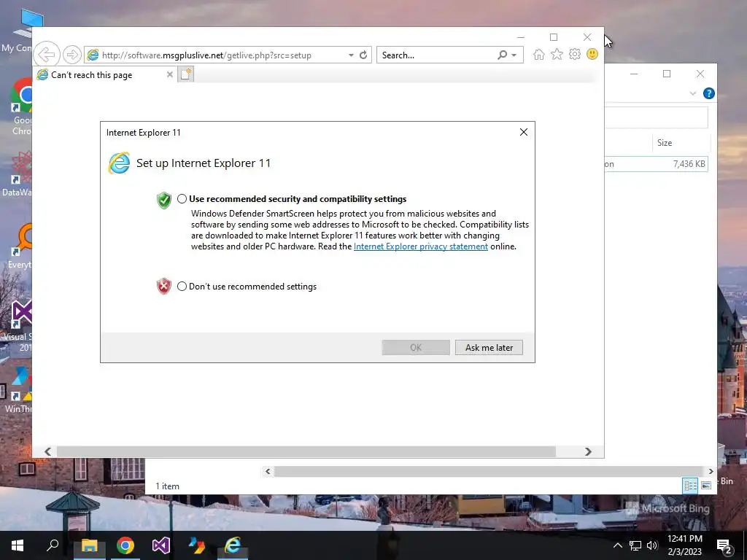Open the Windows Start menu
Viewport: 747px width, 560px height.
[x=18, y=545]
